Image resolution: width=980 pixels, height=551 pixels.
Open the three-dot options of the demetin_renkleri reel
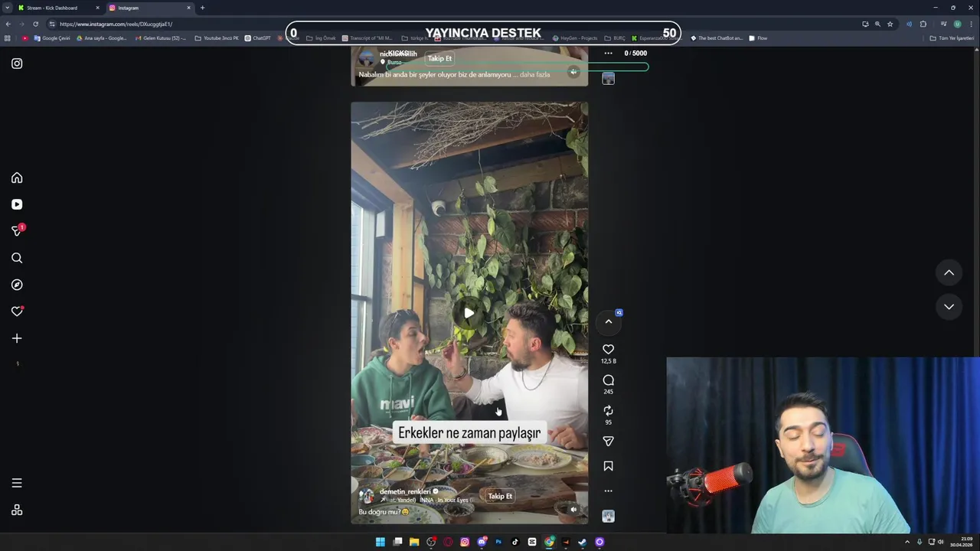coord(608,491)
